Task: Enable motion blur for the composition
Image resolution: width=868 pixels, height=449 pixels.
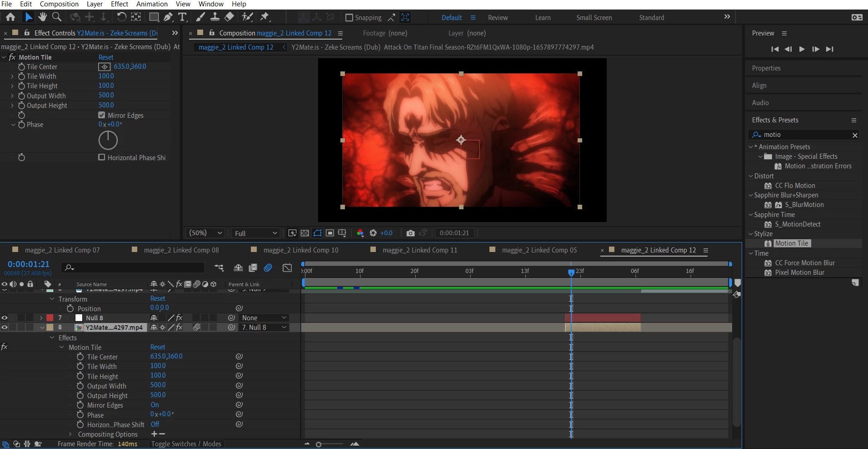Action: pyautogui.click(x=268, y=268)
